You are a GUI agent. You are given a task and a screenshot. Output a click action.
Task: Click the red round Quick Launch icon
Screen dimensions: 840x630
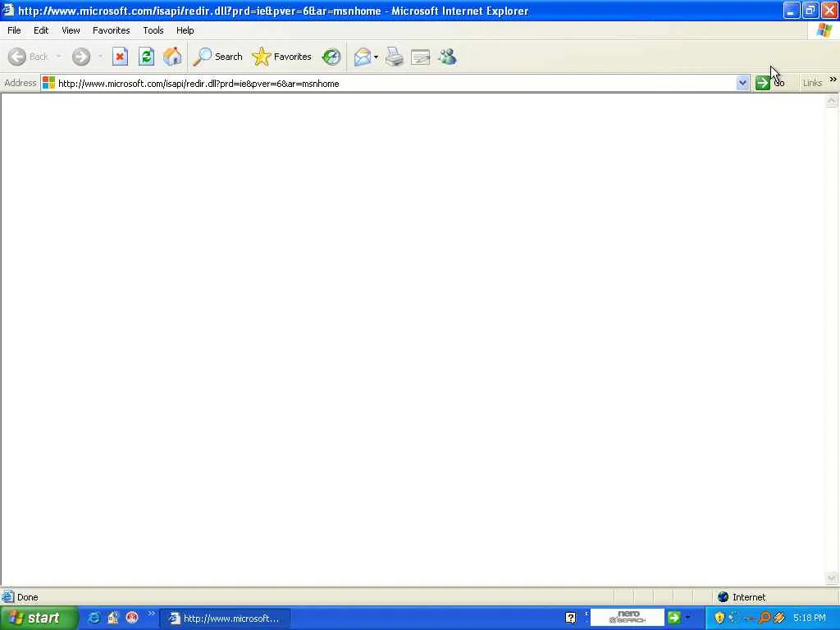[132, 619]
